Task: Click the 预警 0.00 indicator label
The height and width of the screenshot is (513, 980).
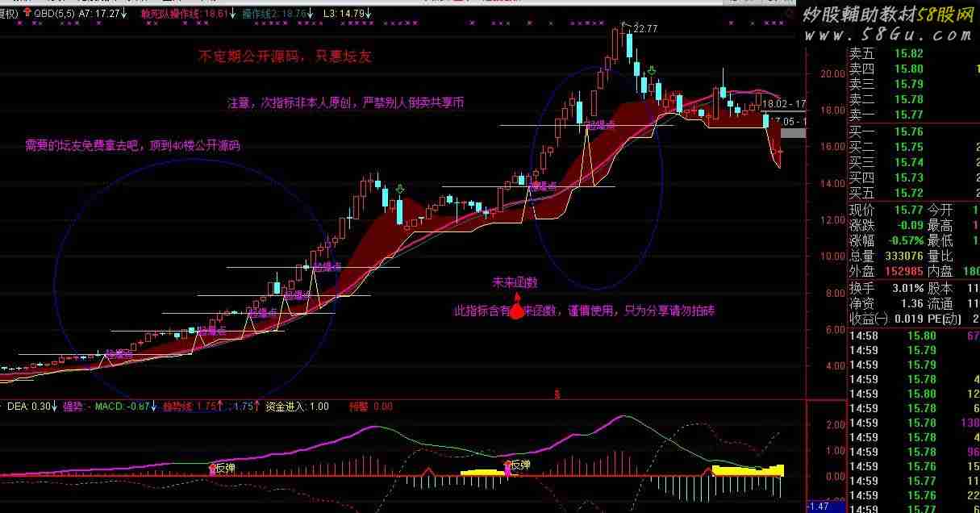Action: 371,407
